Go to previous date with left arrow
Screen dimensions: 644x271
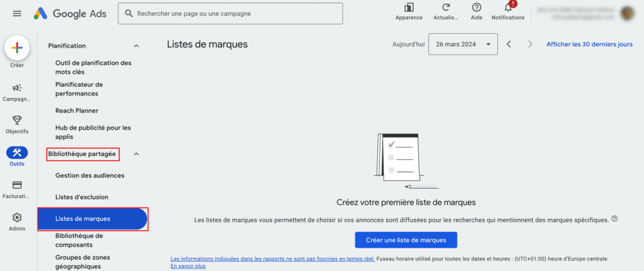tap(509, 44)
